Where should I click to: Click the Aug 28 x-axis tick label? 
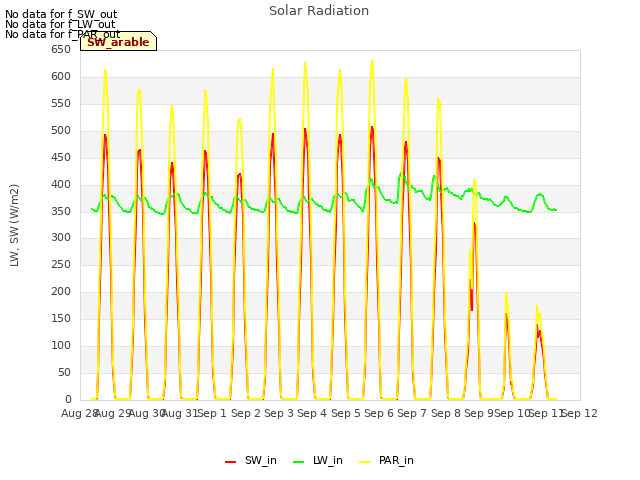[x=79, y=413]
